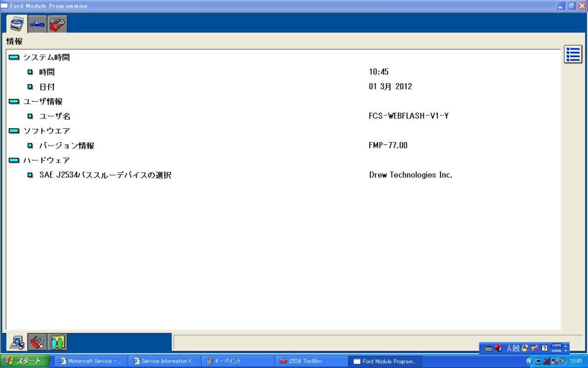The image size is (588, 368).
Task: Click the red X network tray icon
Action: (x=547, y=362)
